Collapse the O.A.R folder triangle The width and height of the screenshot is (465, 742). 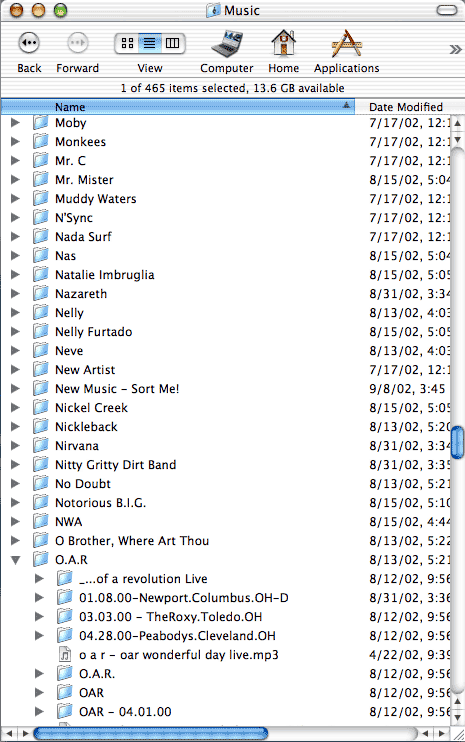point(16,560)
